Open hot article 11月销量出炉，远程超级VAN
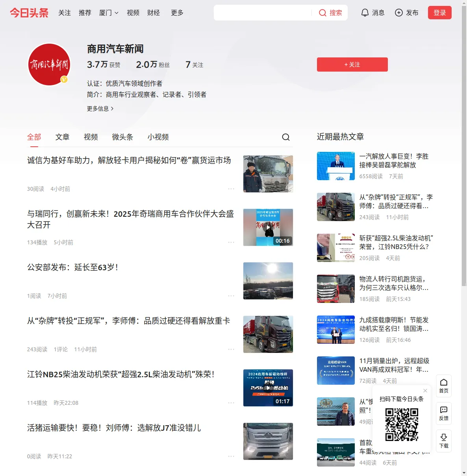467x476 pixels. (395, 365)
